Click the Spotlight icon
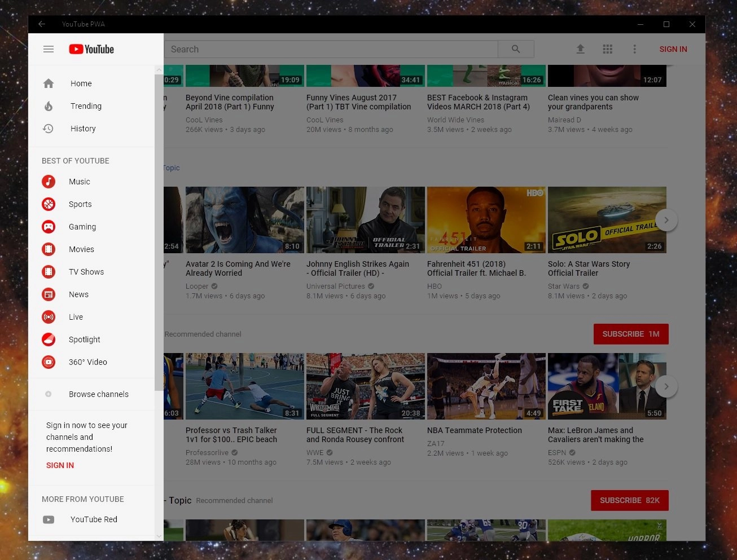The width and height of the screenshot is (737, 560). click(x=49, y=339)
